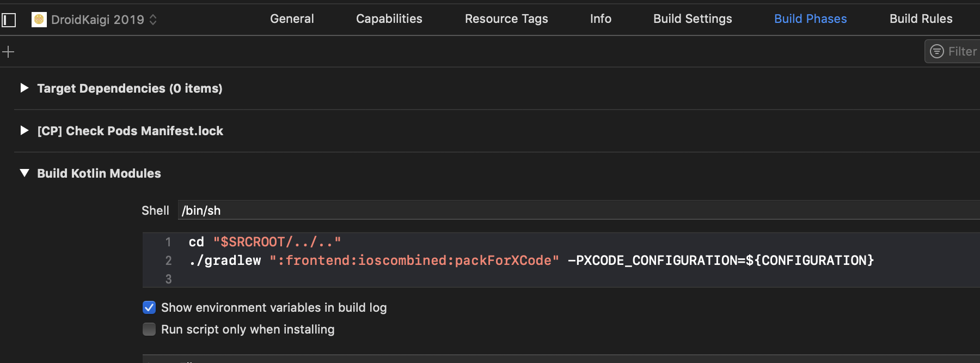Expand [CP] Check Pods Manifest.lock phase
980x363 pixels.
24,130
